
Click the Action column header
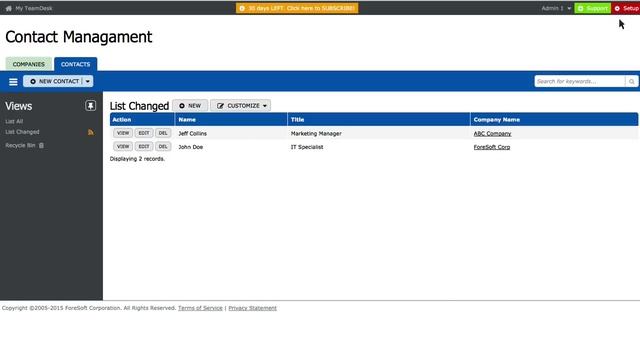click(x=142, y=120)
